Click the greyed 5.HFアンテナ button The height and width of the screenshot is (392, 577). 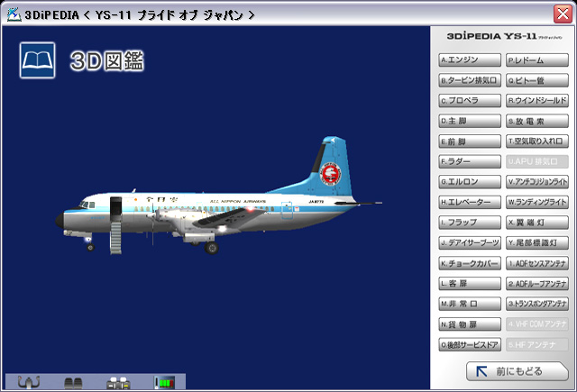tap(537, 344)
